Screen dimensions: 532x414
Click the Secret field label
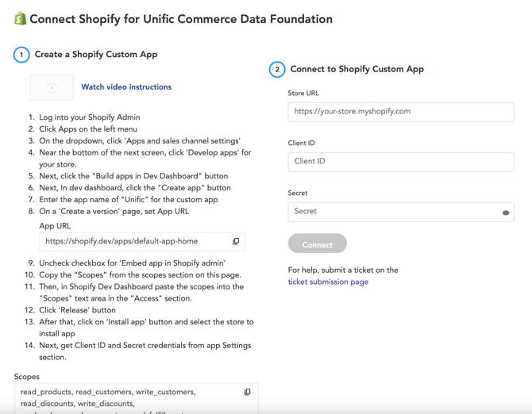point(298,193)
